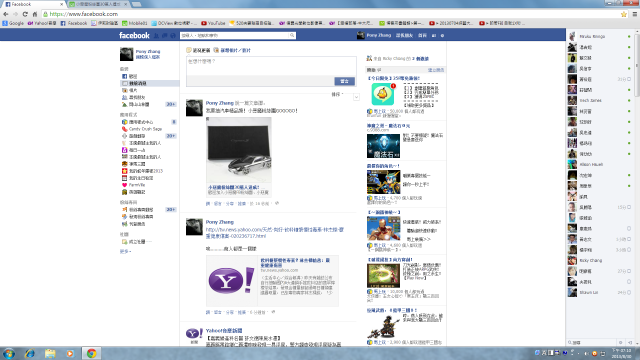Screen dimensions: 640x360
Task: Open privacy lock shortcuts icon in header
Action: tap(434, 36)
